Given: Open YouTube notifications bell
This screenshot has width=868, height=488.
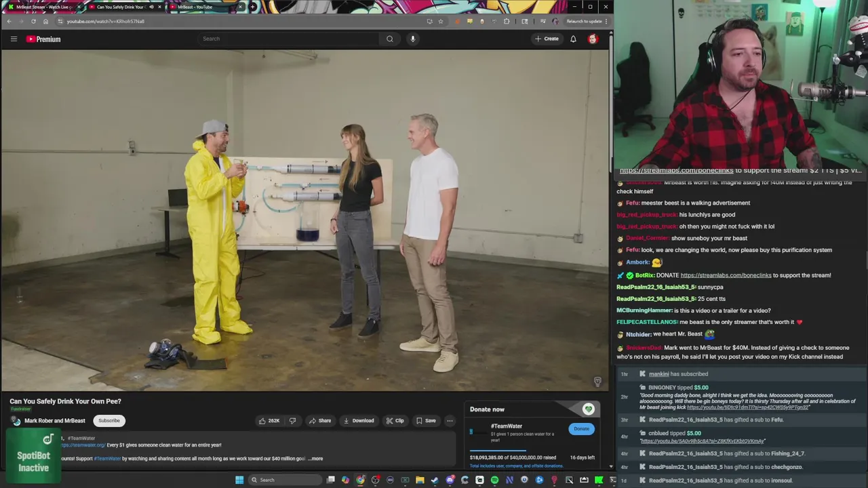Looking at the screenshot, I should pos(573,39).
